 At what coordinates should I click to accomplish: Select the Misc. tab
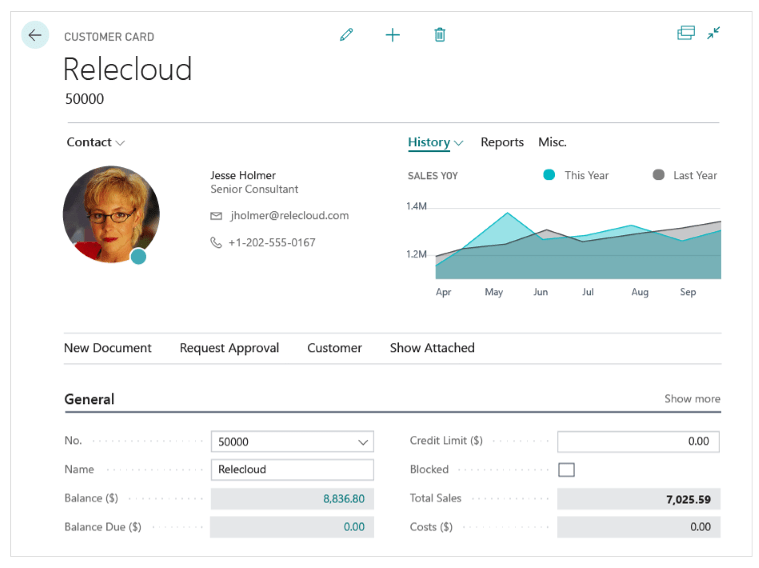[x=552, y=143]
